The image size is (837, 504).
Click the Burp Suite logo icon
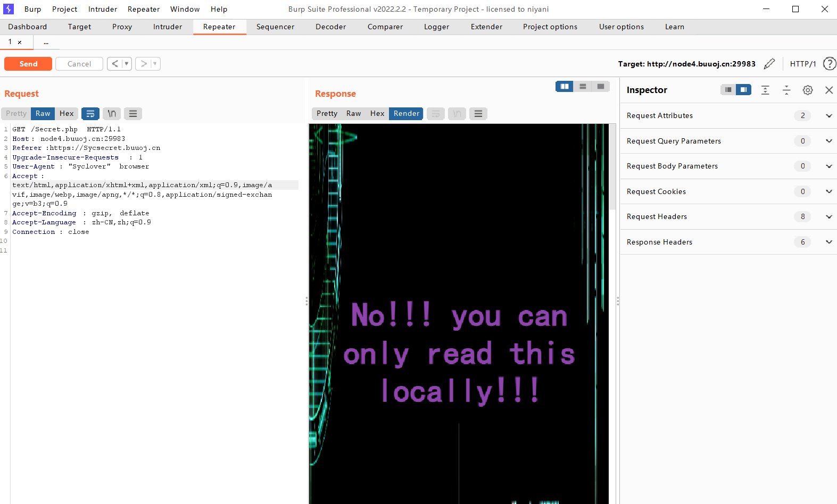point(9,9)
